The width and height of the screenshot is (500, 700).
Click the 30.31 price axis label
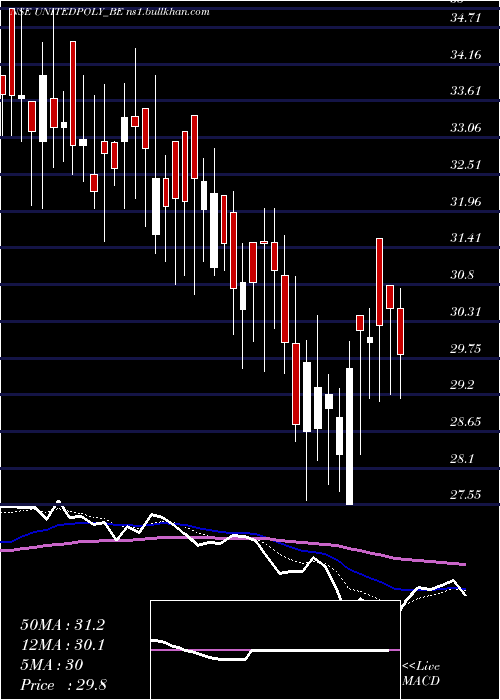(465, 312)
